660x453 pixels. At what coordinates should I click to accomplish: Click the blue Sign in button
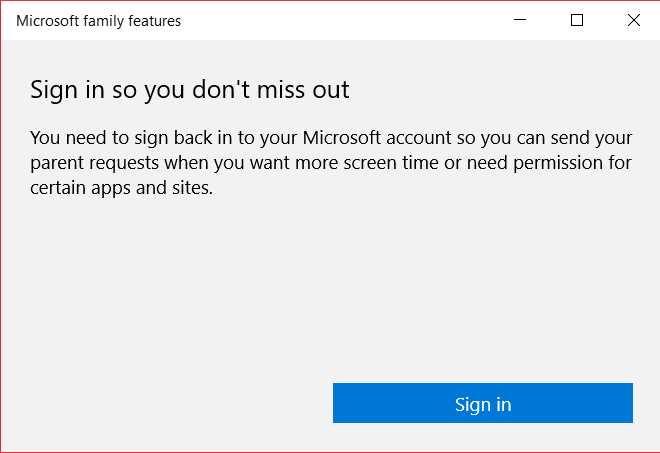(482, 403)
